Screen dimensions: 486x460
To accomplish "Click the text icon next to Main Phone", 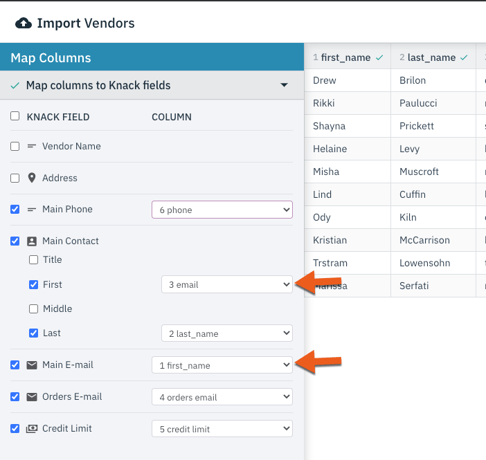I will pos(32,209).
